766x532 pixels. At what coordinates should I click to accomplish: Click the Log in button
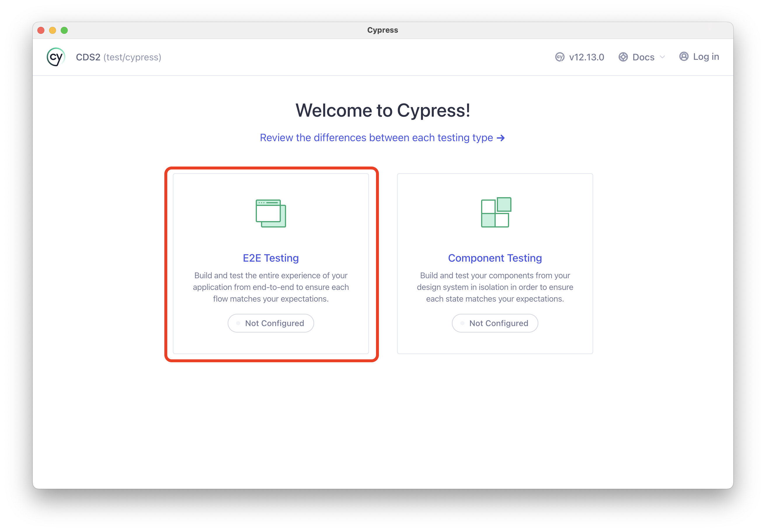point(699,57)
